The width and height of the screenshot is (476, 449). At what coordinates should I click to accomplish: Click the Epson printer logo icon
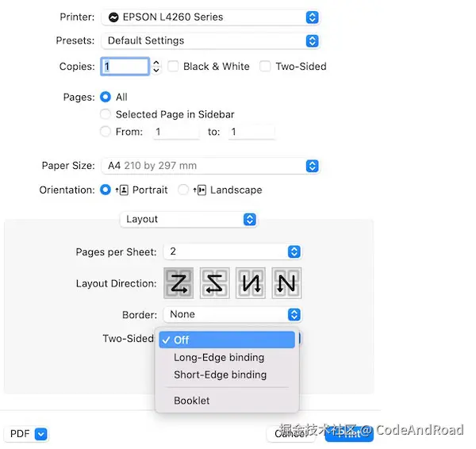pyautogui.click(x=113, y=17)
